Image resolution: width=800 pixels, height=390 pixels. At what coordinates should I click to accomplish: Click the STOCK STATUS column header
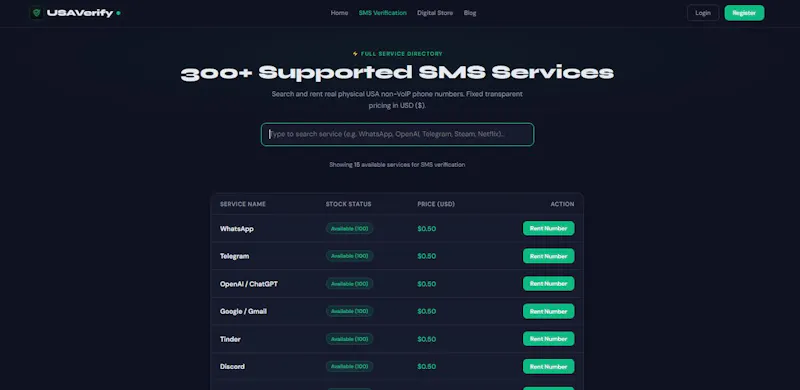point(348,204)
